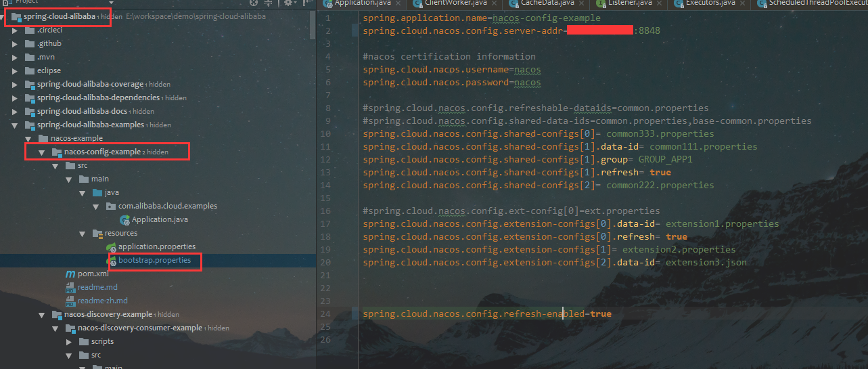Screen dimensions: 868x369
Task: Click 'common111.properties' value in editor
Action: pyautogui.click(x=704, y=146)
